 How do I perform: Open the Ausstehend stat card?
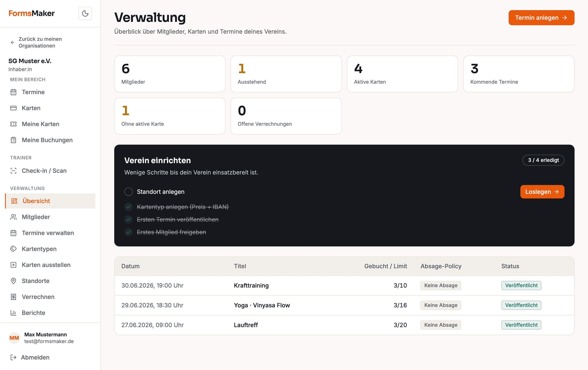click(x=286, y=74)
